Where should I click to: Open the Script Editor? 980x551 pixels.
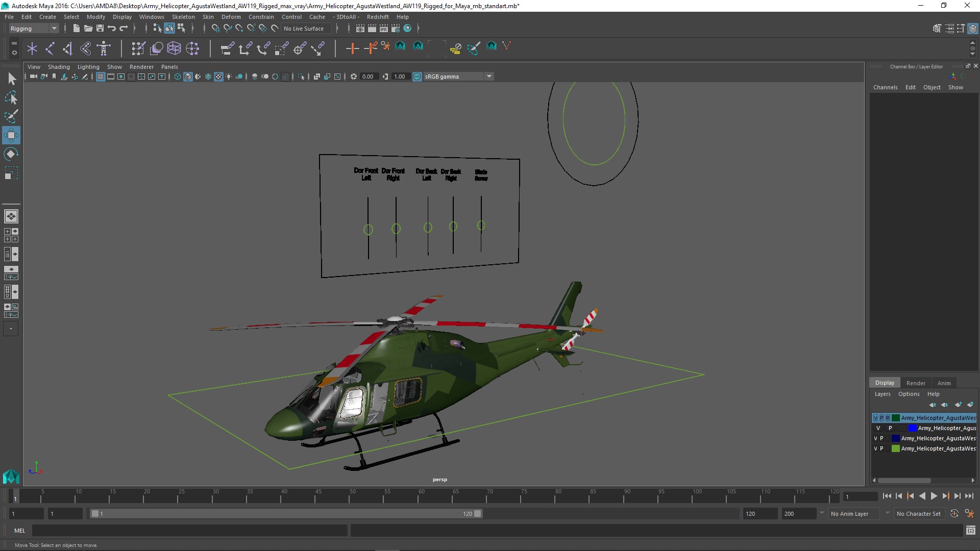[x=970, y=531]
